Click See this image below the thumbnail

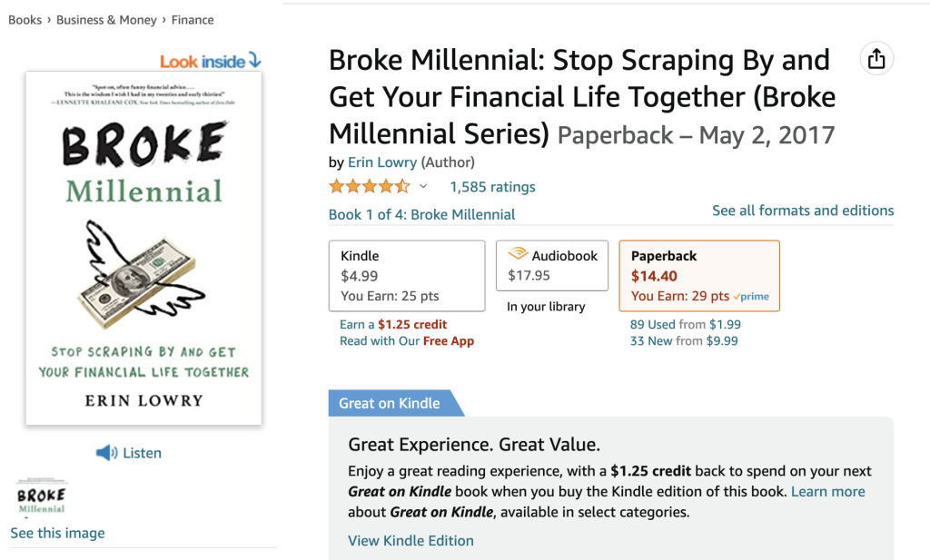pos(57,534)
